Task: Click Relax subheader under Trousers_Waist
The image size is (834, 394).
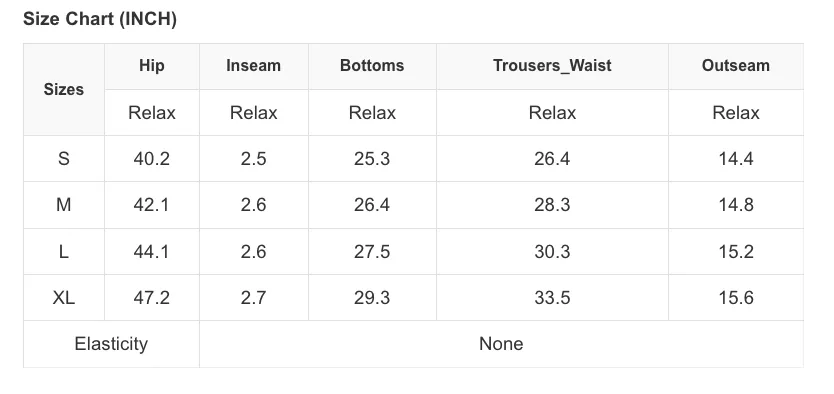Action: coord(552,113)
